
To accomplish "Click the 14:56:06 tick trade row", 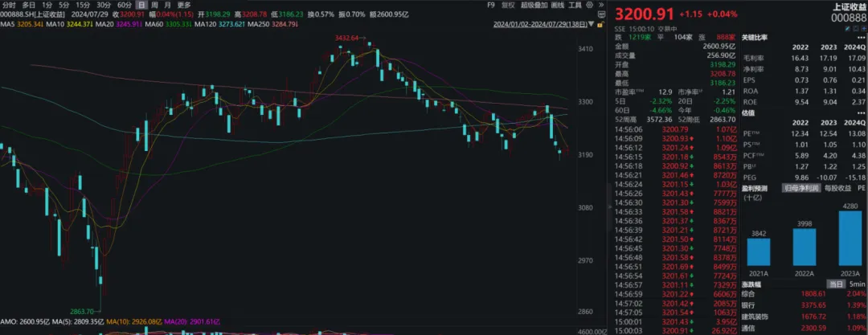I will 674,129.
